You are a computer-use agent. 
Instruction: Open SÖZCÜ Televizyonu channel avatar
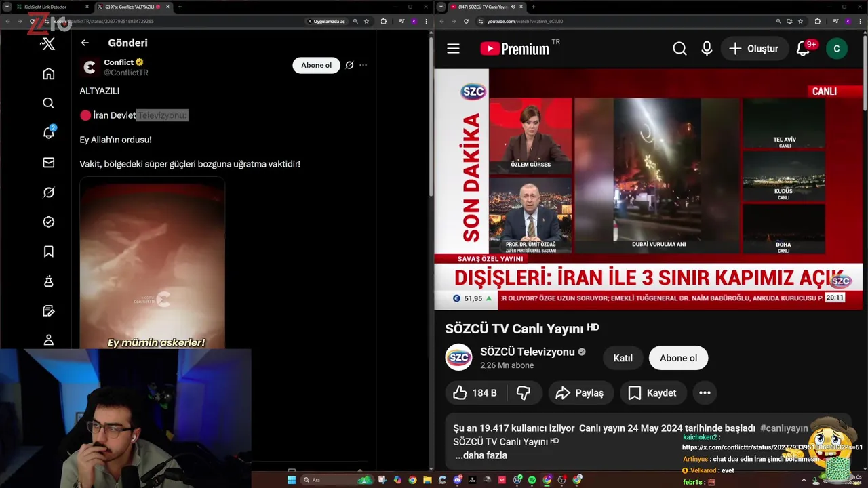(x=458, y=357)
